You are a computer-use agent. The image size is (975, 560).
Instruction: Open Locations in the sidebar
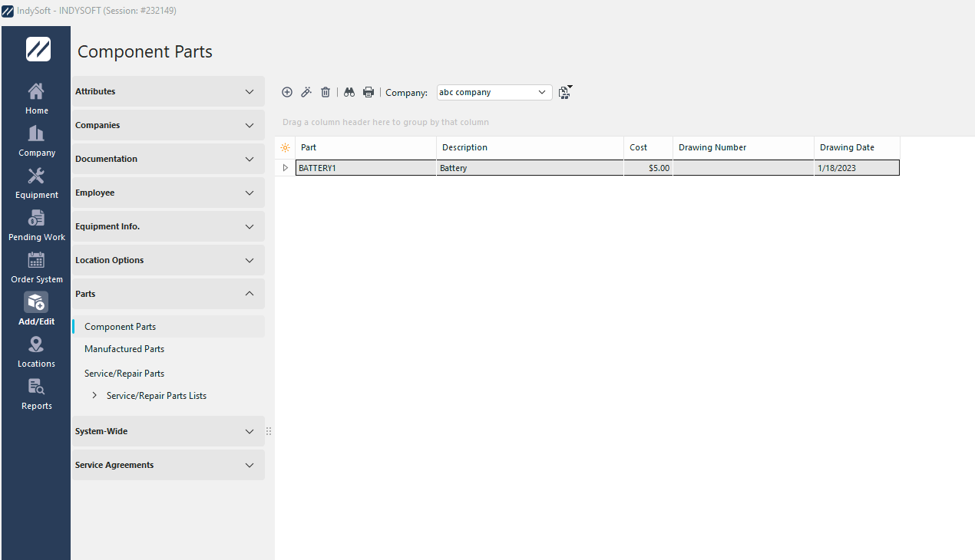pyautogui.click(x=36, y=351)
